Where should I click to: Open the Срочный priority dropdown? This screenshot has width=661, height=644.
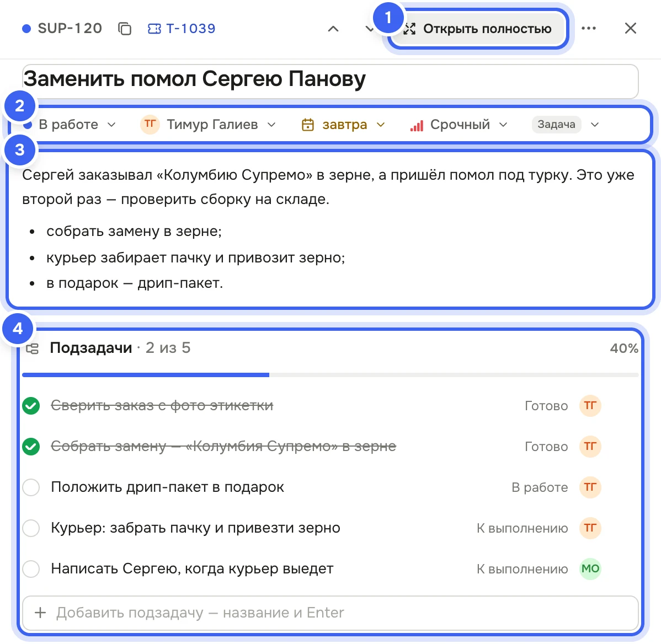pyautogui.click(x=459, y=125)
